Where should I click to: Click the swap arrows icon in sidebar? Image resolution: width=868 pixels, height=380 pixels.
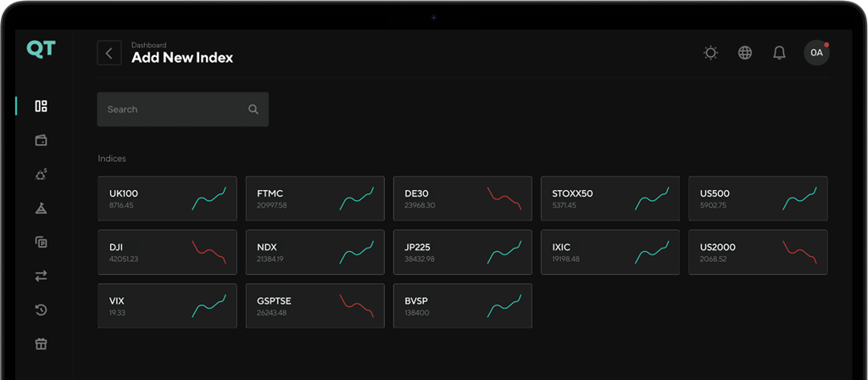(x=41, y=276)
